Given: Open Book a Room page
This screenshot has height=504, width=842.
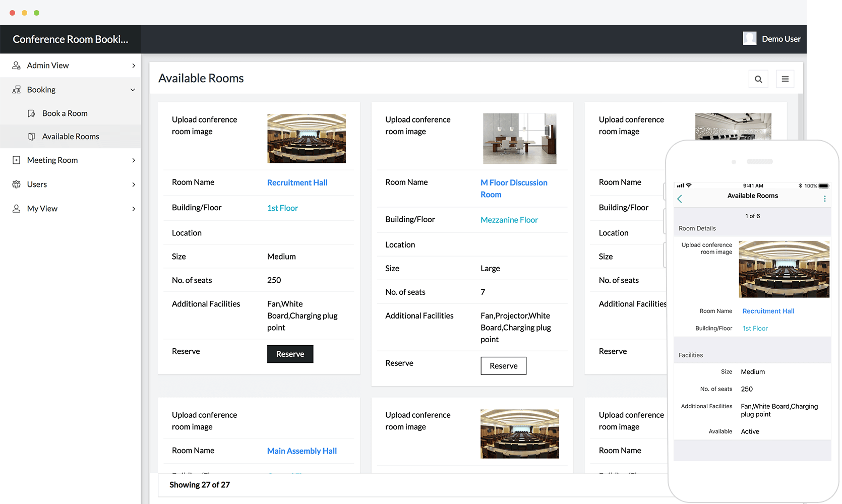Looking at the screenshot, I should pyautogui.click(x=71, y=113).
